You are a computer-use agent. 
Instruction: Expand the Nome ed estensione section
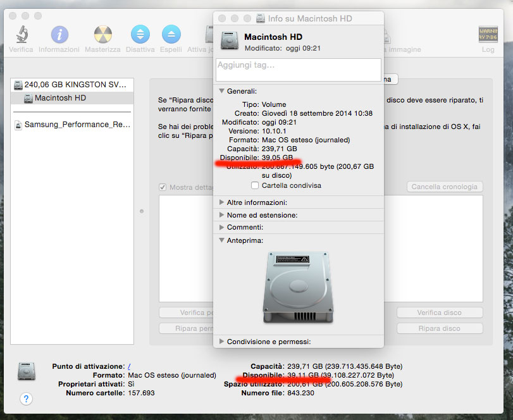222,214
